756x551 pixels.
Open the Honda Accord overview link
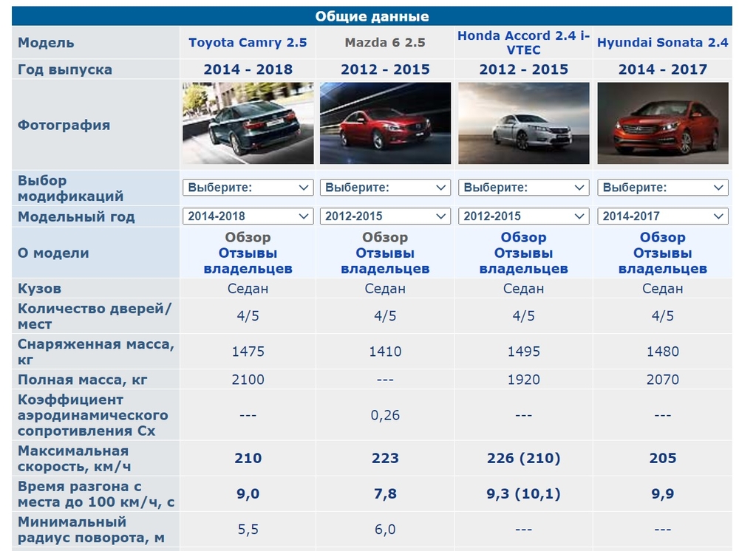[x=524, y=237]
